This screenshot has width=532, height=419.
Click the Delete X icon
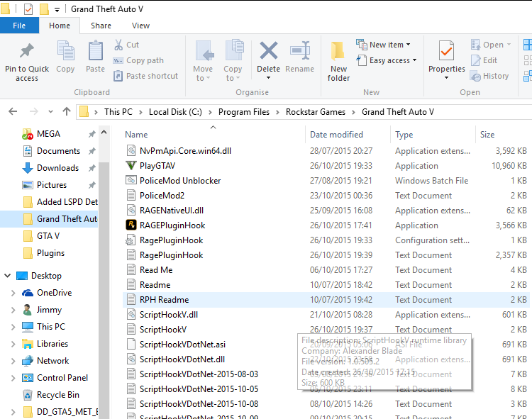tap(268, 51)
